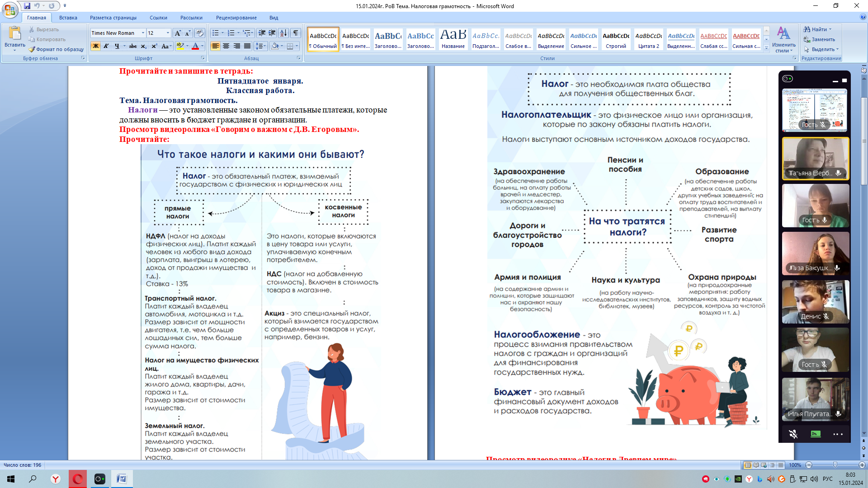The width and height of the screenshot is (868, 488).
Task: Switch to draft view in status bar
Action: pos(780,465)
